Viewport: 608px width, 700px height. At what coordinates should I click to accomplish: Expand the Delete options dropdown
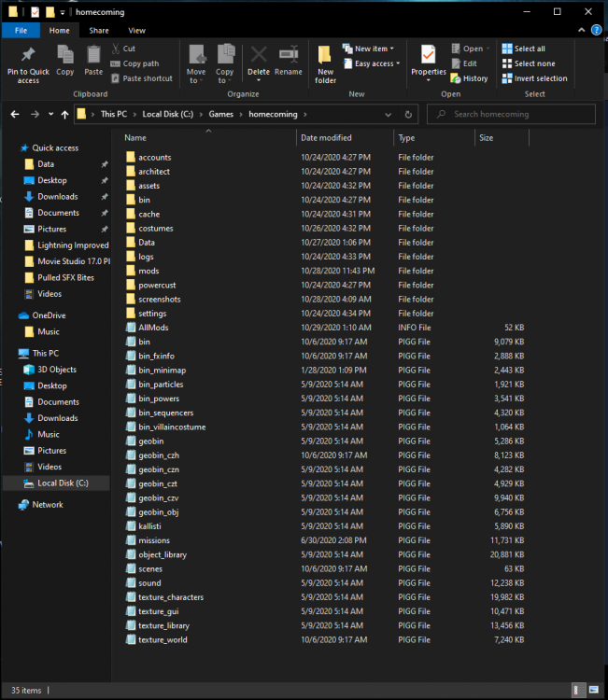[x=259, y=80]
